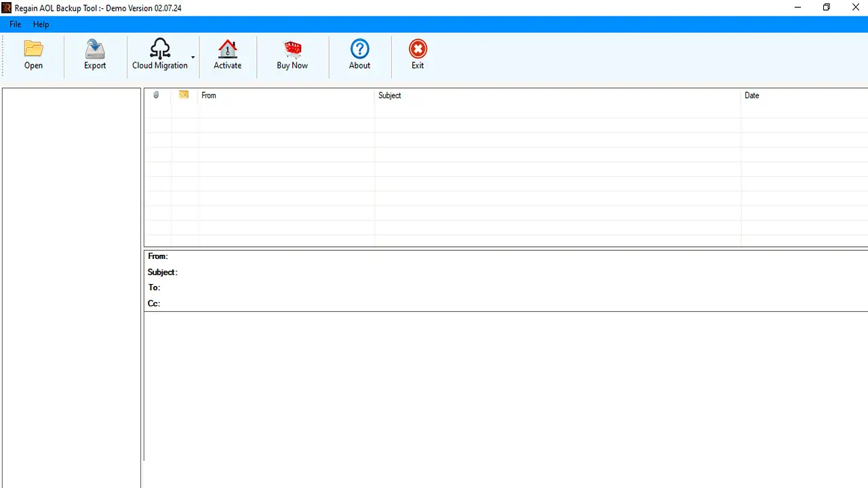
Task: Click the "From:" label in preview pane
Action: point(158,256)
